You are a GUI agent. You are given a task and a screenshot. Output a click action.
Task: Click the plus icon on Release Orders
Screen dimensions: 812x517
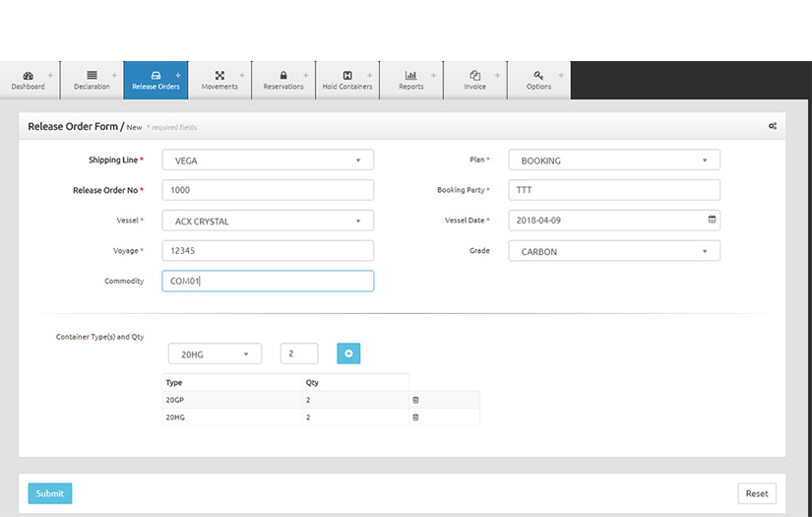[x=178, y=76]
